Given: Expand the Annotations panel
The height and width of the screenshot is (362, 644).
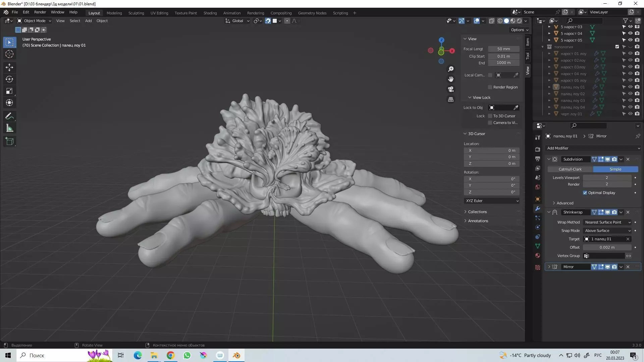Looking at the screenshot, I should (478, 221).
